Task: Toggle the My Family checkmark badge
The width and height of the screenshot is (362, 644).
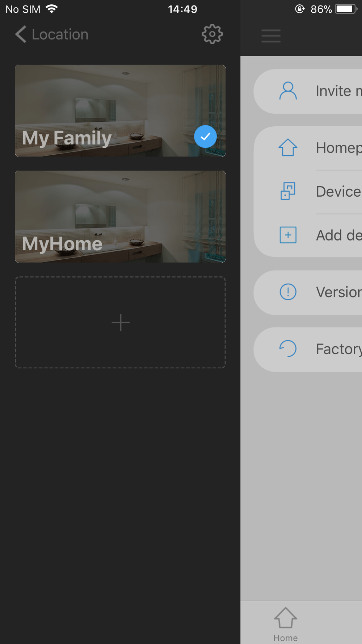Action: [205, 137]
